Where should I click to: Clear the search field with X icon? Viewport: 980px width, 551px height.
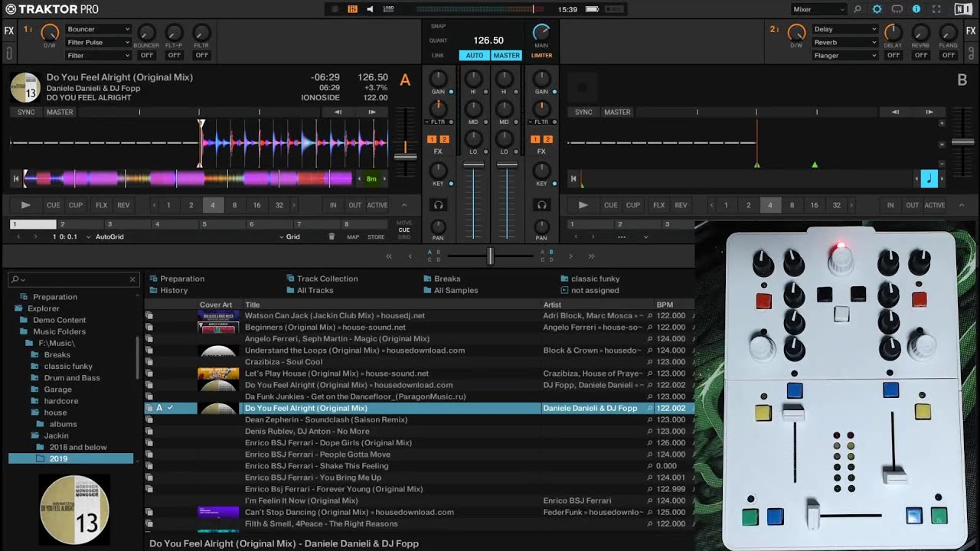(132, 279)
